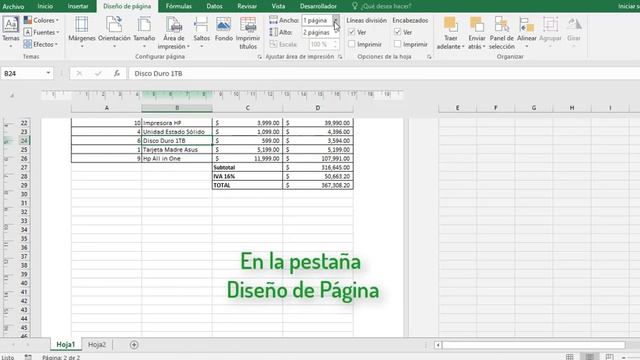Open the Ajustar área de impresión launcher
This screenshot has height=360, width=640.
pyautogui.click(x=340, y=57)
